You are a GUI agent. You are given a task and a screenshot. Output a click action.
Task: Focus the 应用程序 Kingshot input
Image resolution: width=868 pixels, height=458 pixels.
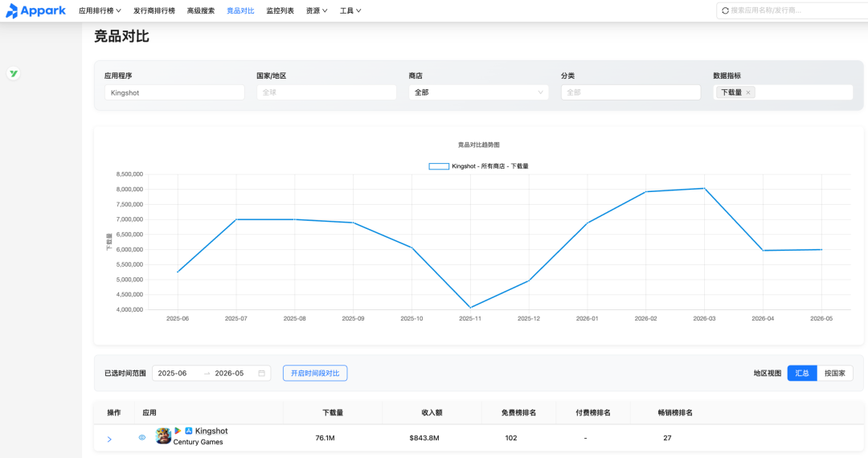(174, 92)
